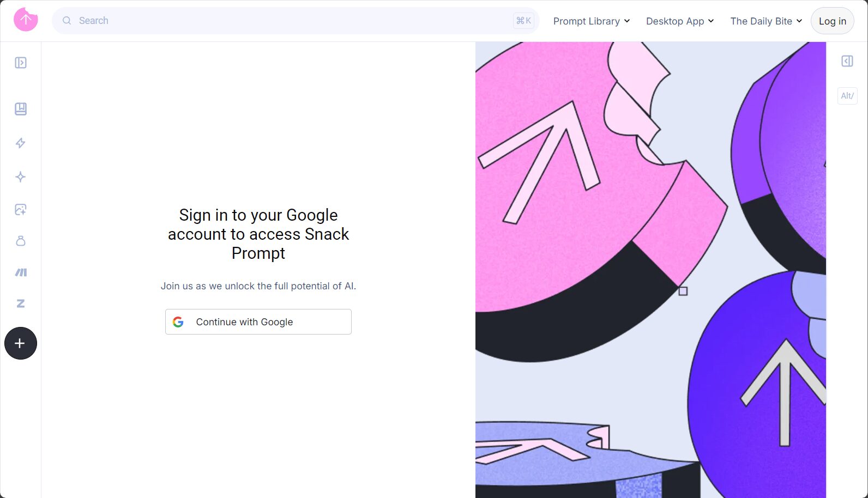
Task: Click the Alt/ shortcut badge
Action: pos(847,96)
